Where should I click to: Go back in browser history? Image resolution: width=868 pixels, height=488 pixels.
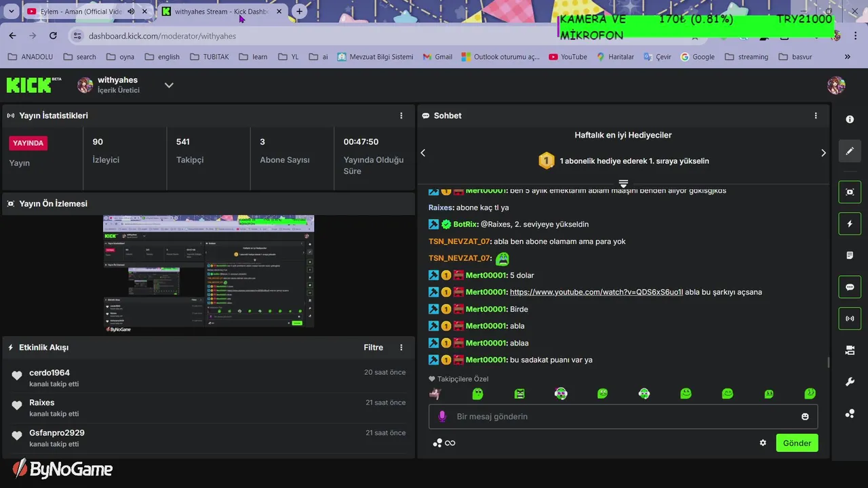[13, 36]
